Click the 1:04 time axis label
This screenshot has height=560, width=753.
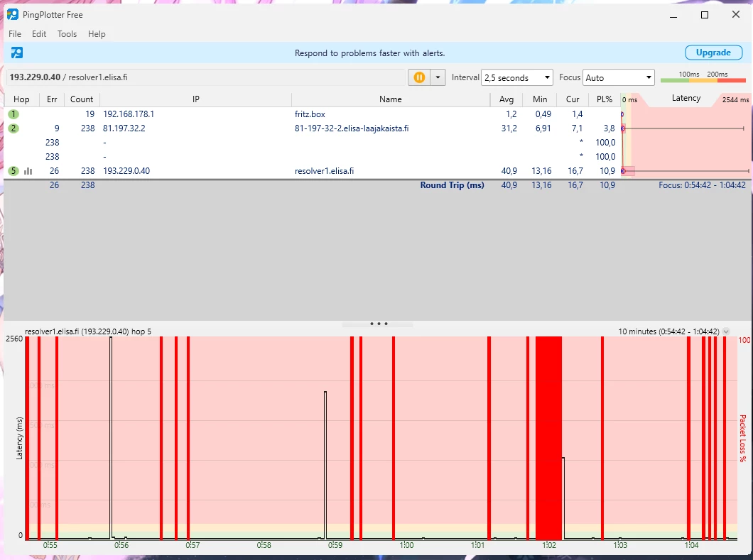(691, 545)
